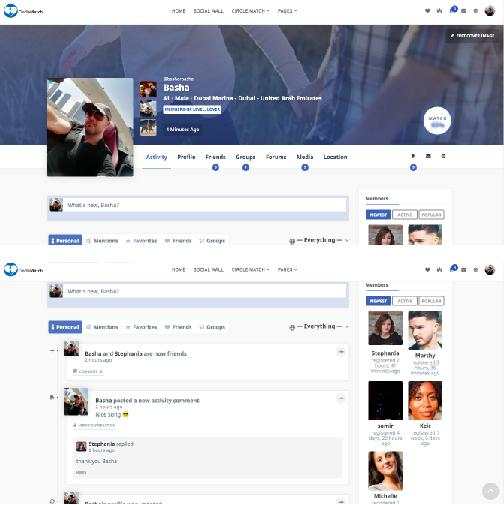
Task: Click the count badge under the Groups profile tab
Action: pos(246,168)
